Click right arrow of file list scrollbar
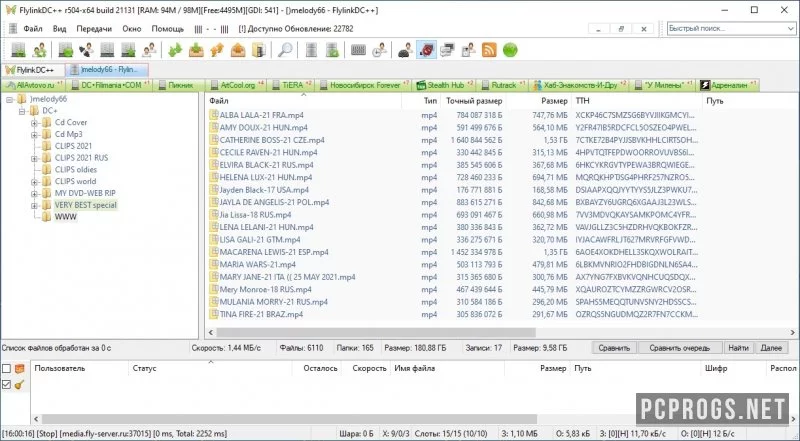Viewport: 800px width, 441px height. click(793, 332)
